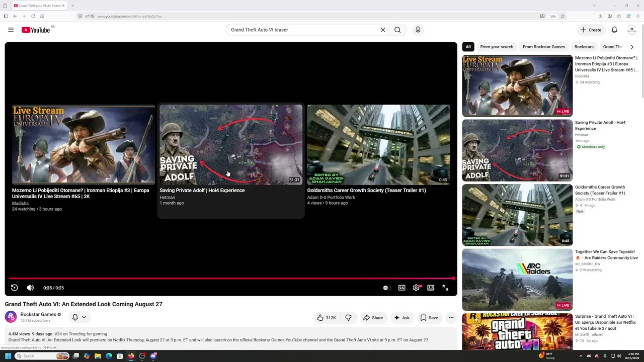Screen dimensions: 644x362
Task: Select the All filter chip
Action: (468, 47)
